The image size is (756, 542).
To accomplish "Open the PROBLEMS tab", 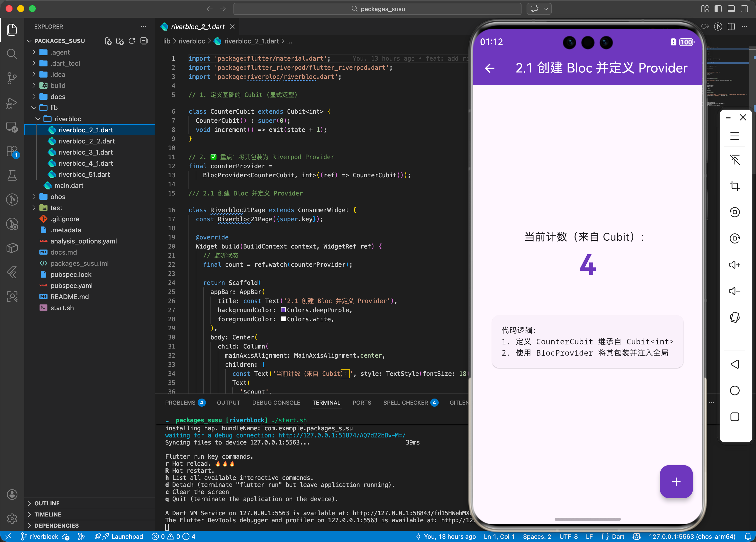I will click(180, 402).
